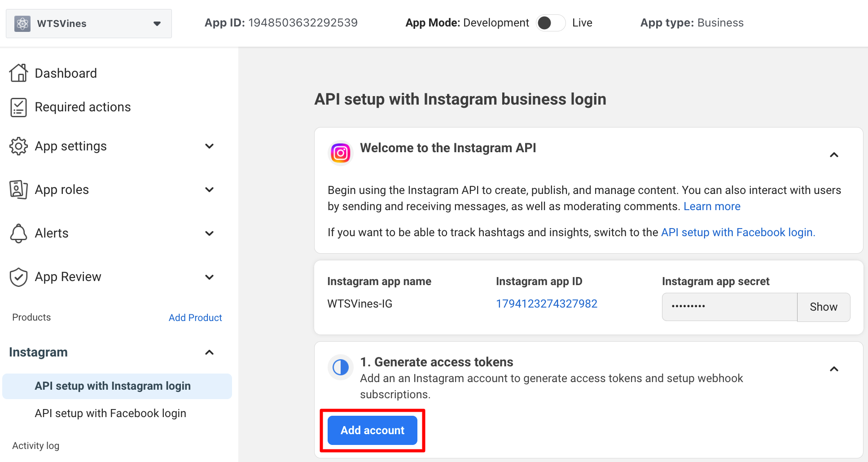Expand the App roles menu
This screenshot has width=868, height=462.
(209, 190)
